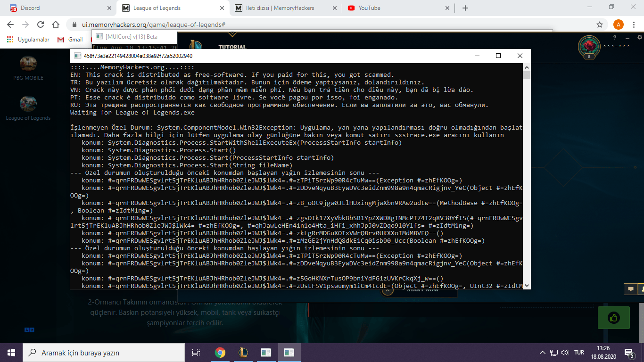This screenshot has height=362, width=644.
Task: Open the Windows notification center
Action: click(629, 353)
